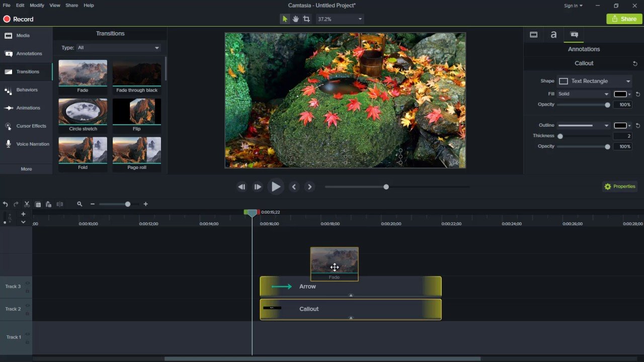Click the Crop icon above the canvas

306,19
